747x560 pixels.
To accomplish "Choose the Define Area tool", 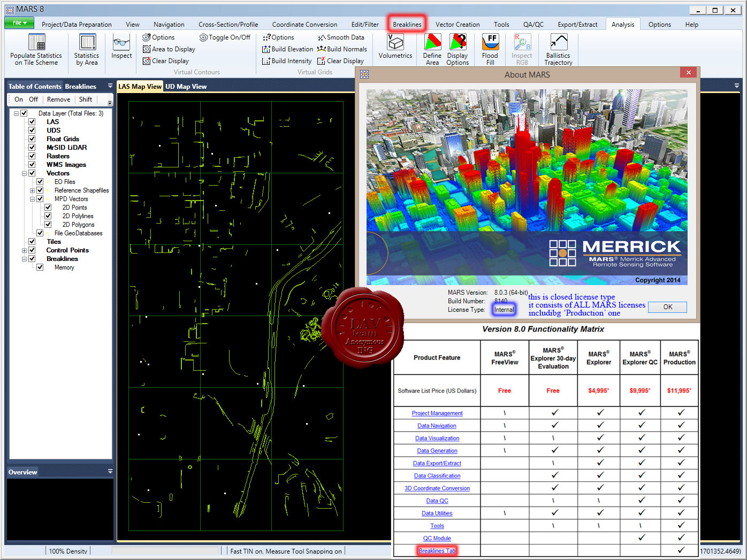I will click(432, 49).
